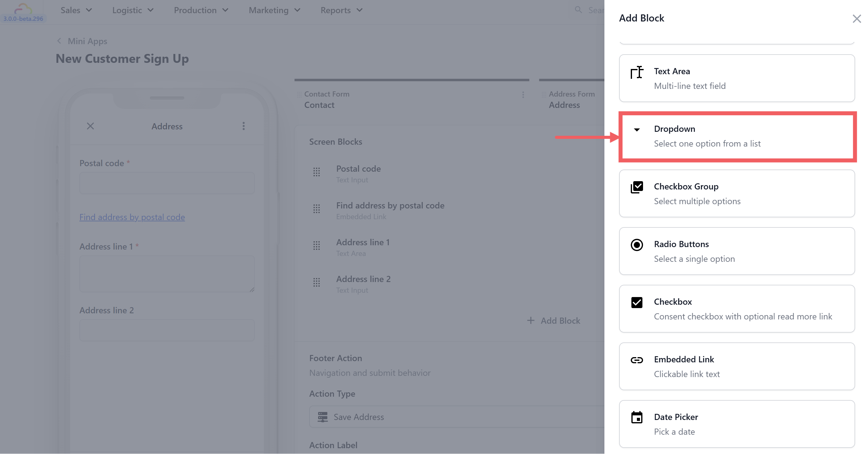868x454 pixels.
Task: Open the Reports menu
Action: point(341,10)
